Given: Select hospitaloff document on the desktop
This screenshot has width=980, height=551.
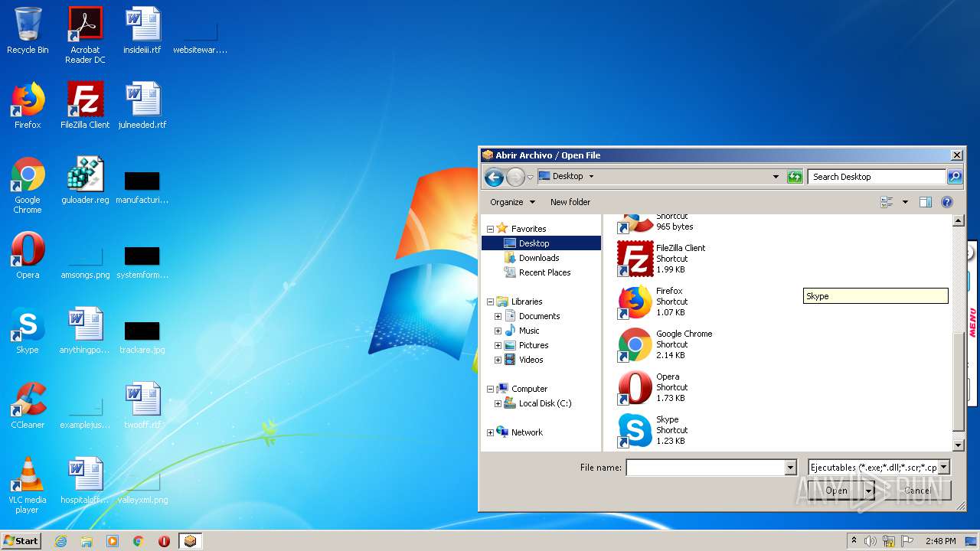Looking at the screenshot, I should point(85,481).
